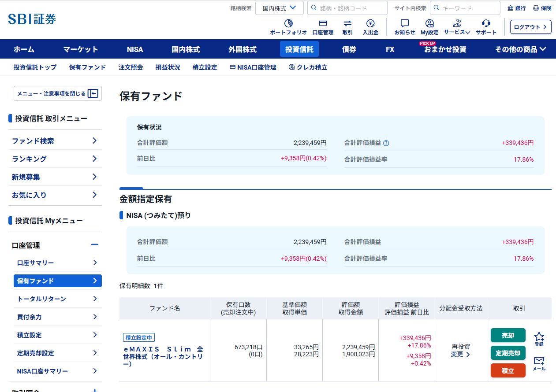556x392 pixels.
Task: Open the 国内株式 search type dropdown
Action: pos(279,8)
